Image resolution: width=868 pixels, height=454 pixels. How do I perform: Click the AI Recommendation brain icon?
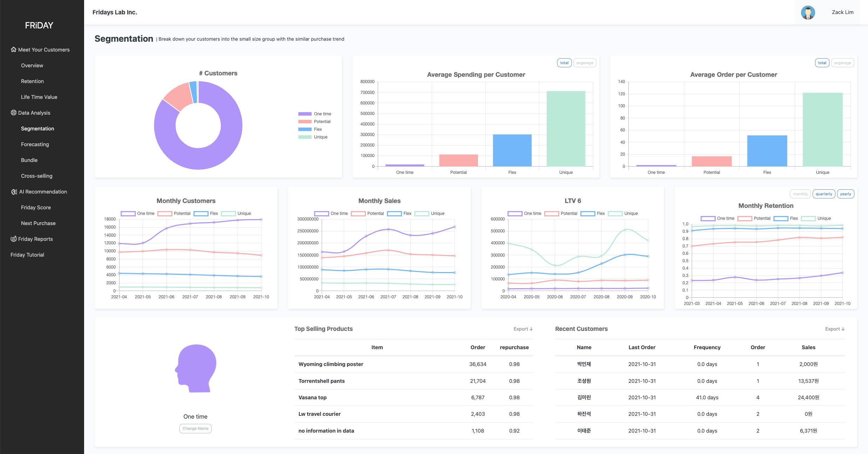(14, 192)
